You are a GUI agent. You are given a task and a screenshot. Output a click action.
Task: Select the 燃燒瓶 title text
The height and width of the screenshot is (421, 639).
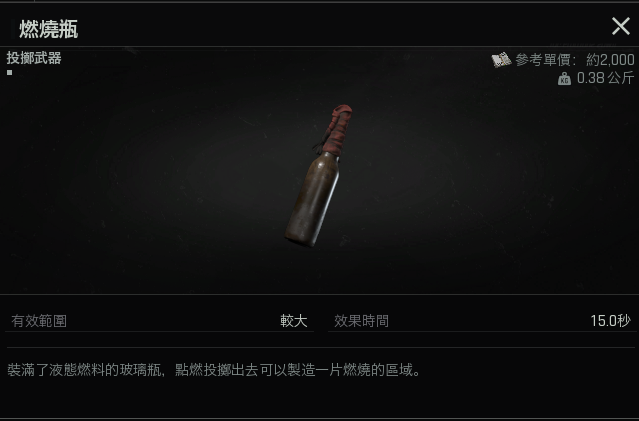(x=48, y=30)
